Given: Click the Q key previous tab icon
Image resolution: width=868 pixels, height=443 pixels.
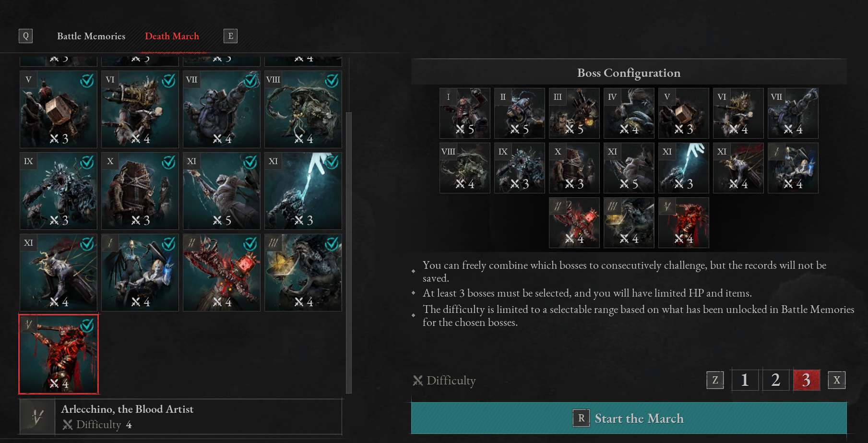Looking at the screenshot, I should (x=26, y=36).
